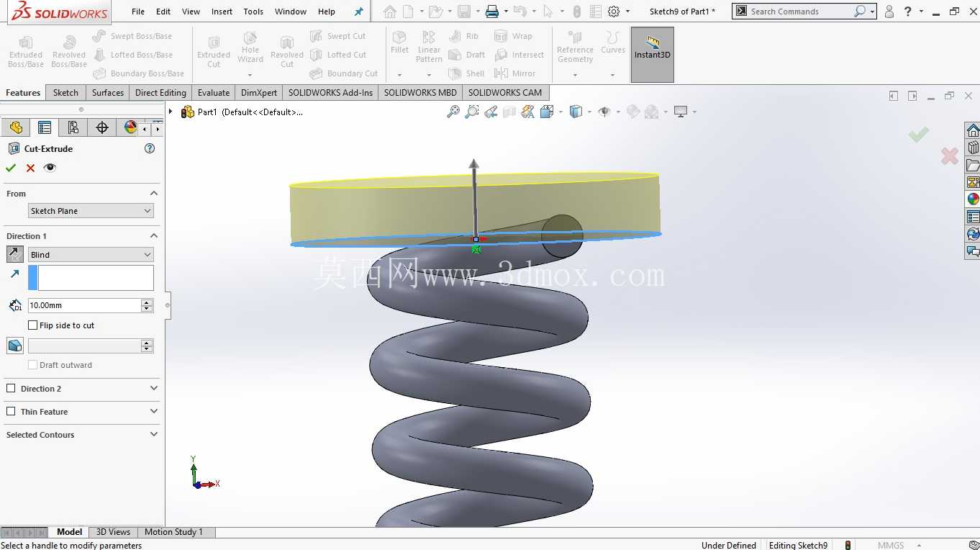
Task: Open Hide/Show Items eye icon
Action: [604, 112]
